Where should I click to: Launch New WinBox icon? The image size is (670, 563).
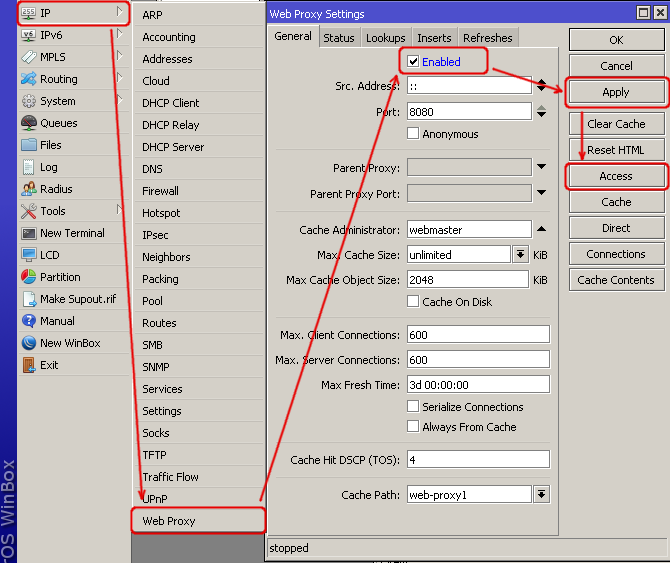[29, 343]
